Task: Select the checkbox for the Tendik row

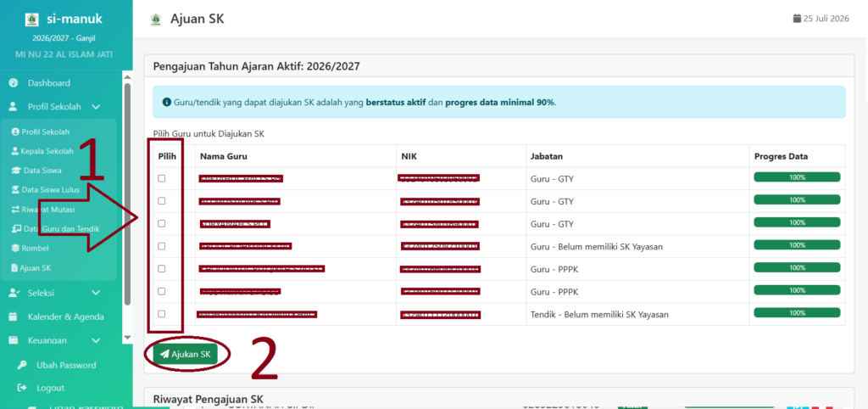Action: coord(162,314)
